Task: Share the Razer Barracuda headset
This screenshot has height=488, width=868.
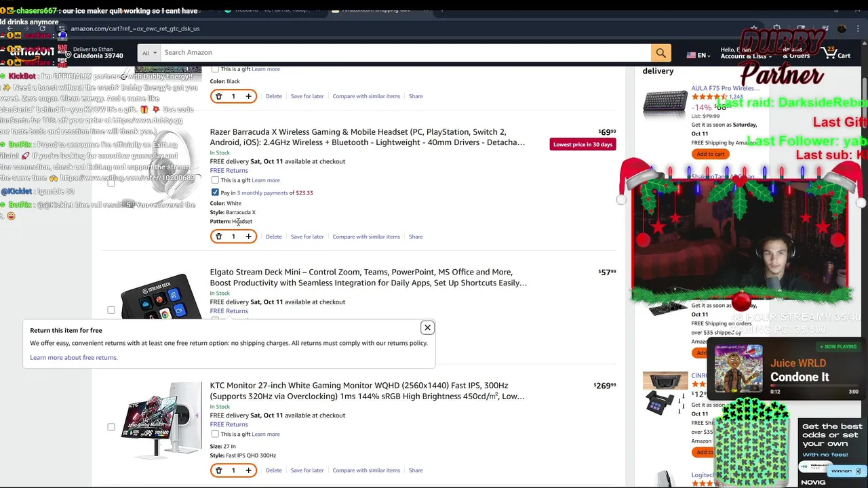Action: [416, 237]
